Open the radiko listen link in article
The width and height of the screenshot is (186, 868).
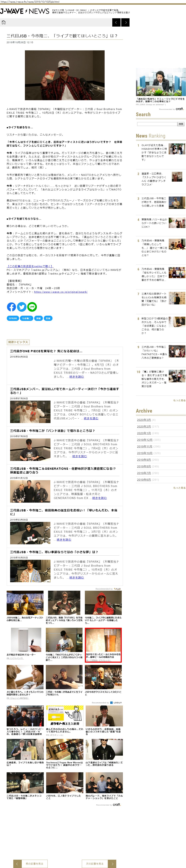(30, 266)
